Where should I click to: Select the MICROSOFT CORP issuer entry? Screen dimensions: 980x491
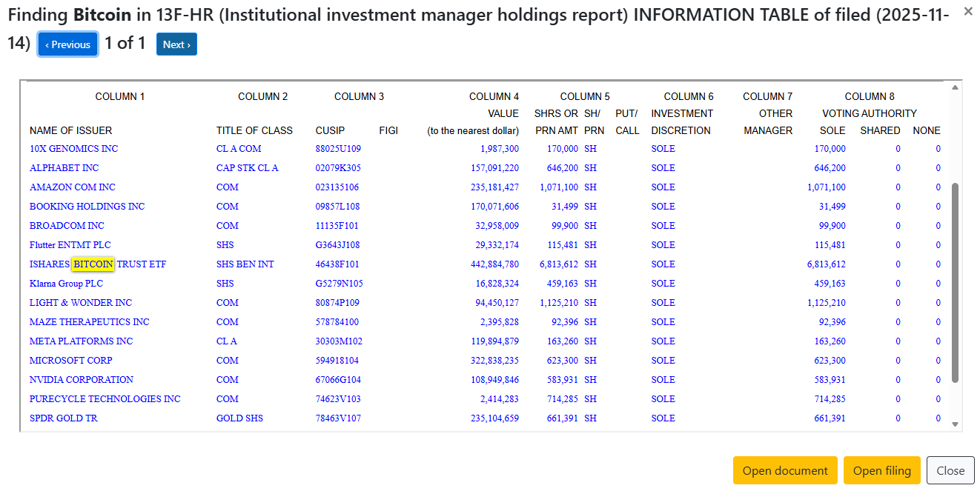70,361
